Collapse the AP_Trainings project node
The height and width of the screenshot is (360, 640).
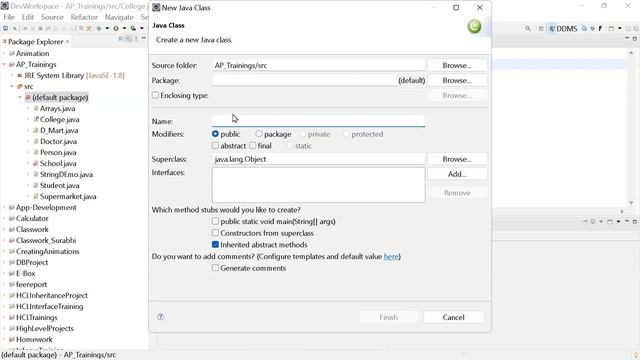4,64
